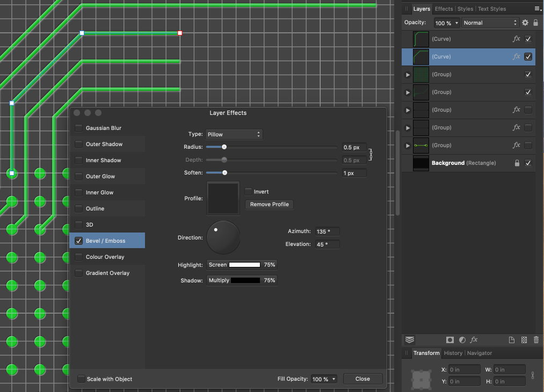The height and width of the screenshot is (392, 544).
Task: Click the Mask Layer icon in Layers panel
Action: pyautogui.click(x=450, y=340)
